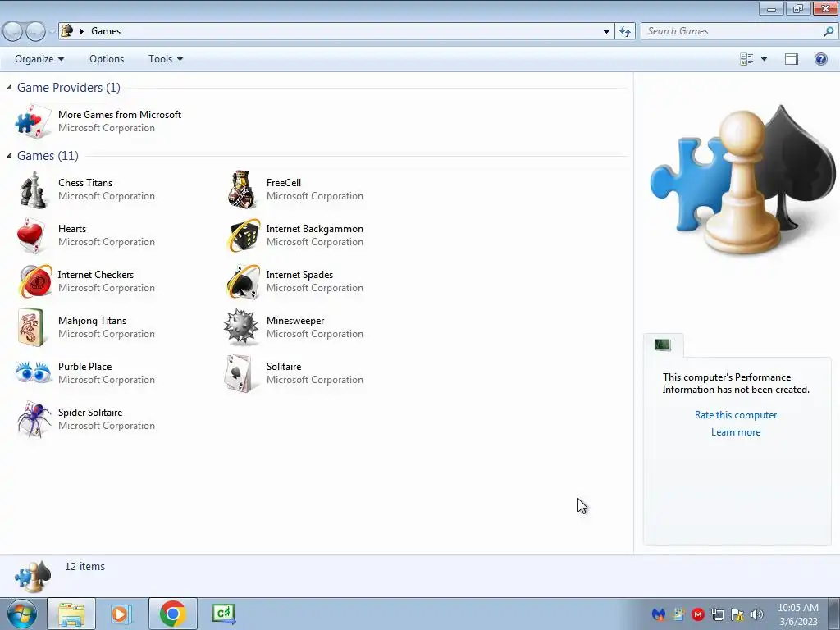Click the Mahjong Titans name text
Image resolution: width=840 pixels, height=630 pixels.
[92, 321]
